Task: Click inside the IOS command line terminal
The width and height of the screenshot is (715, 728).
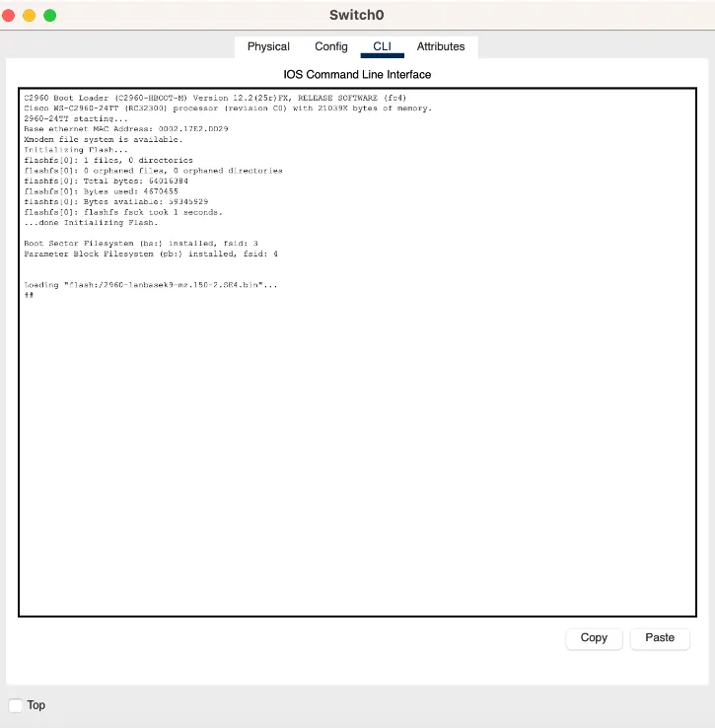Action: (357, 352)
